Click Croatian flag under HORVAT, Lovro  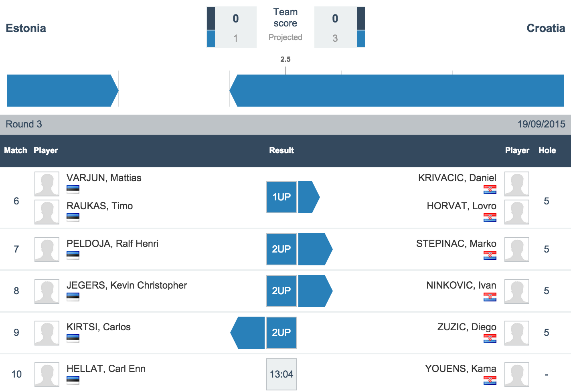[x=490, y=218]
